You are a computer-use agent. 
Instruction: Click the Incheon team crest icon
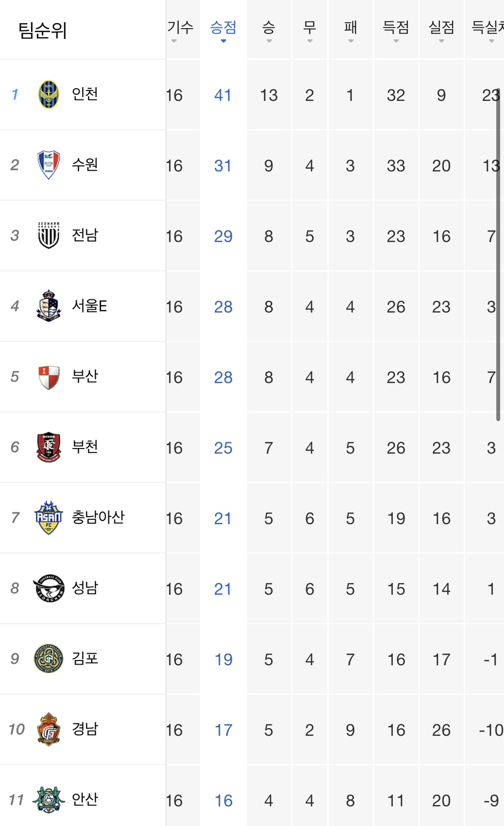click(49, 94)
